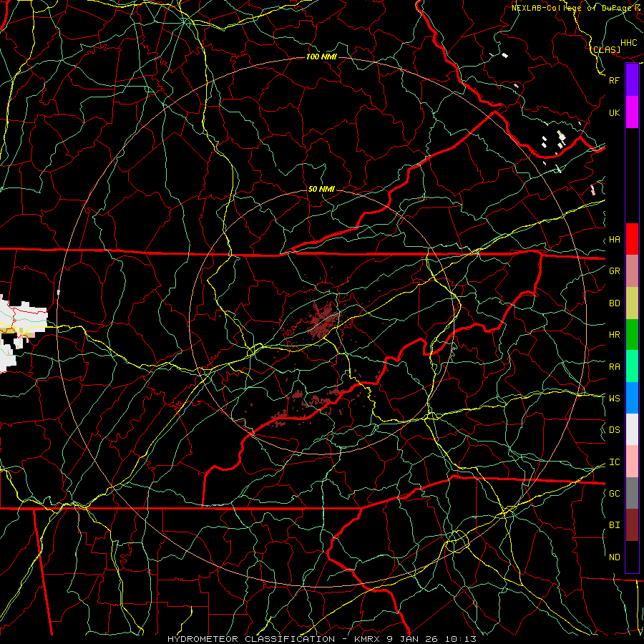644x644 pixels.
Task: Click the light green RA rain swatch
Action: click(x=632, y=366)
